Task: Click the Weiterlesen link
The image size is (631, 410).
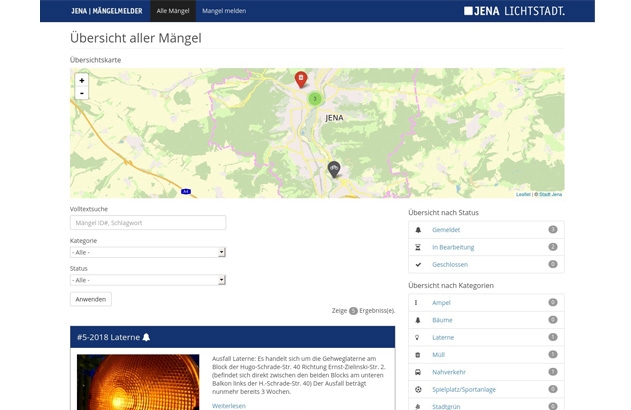Action: point(228,405)
